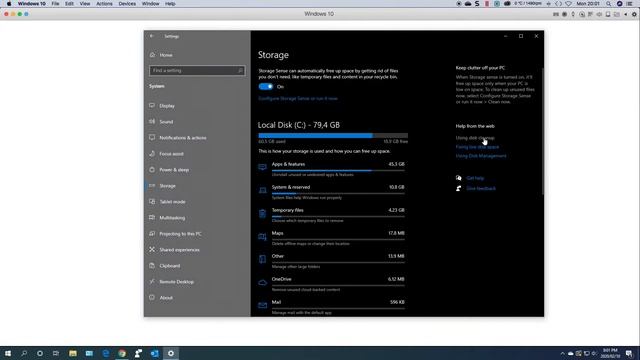The width and height of the screenshot is (640, 360).
Task: Open Sound settings page
Action: click(x=166, y=122)
